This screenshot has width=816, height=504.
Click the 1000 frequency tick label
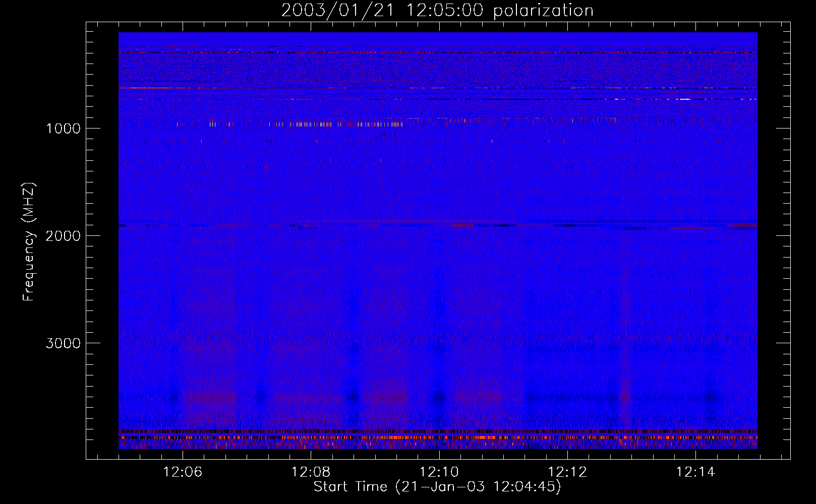coord(63,129)
